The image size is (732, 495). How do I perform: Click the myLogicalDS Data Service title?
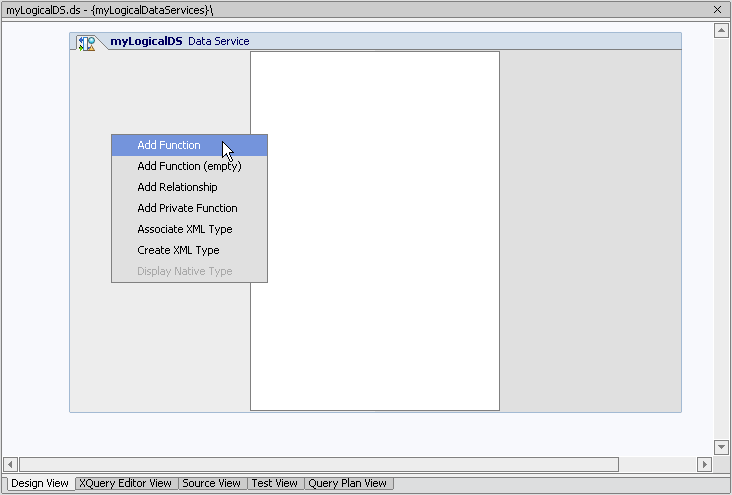180,41
